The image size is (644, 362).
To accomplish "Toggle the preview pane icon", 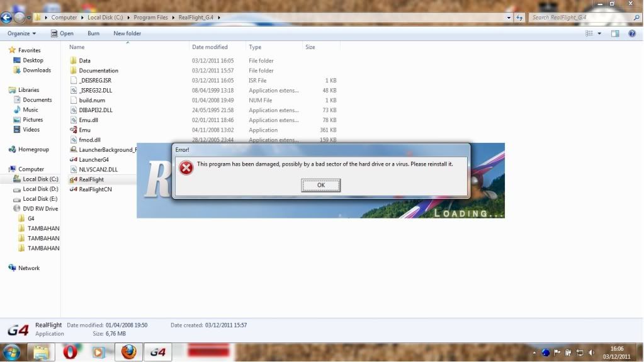I will click(x=615, y=33).
